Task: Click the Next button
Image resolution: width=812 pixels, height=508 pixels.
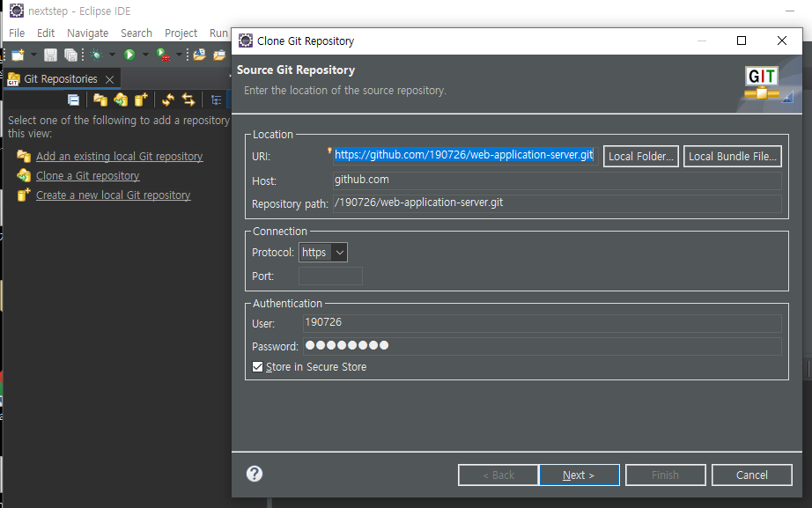Action: pyautogui.click(x=579, y=475)
